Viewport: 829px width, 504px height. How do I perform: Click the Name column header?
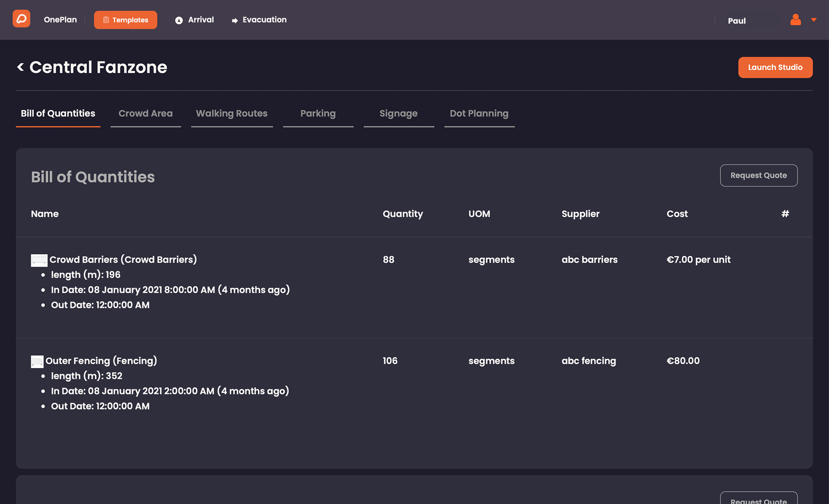(45, 214)
